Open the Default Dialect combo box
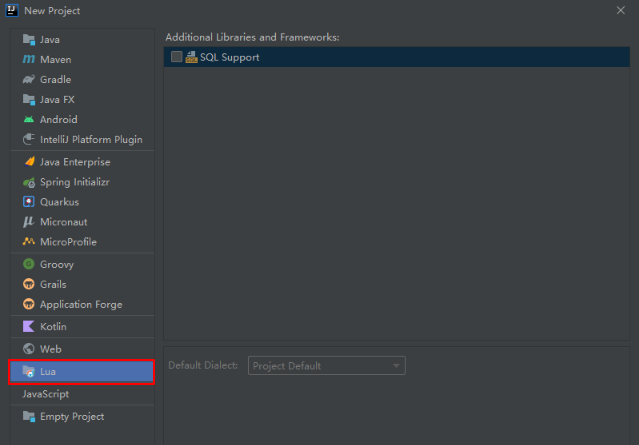Image resolution: width=639 pixels, height=445 pixels. point(326,366)
